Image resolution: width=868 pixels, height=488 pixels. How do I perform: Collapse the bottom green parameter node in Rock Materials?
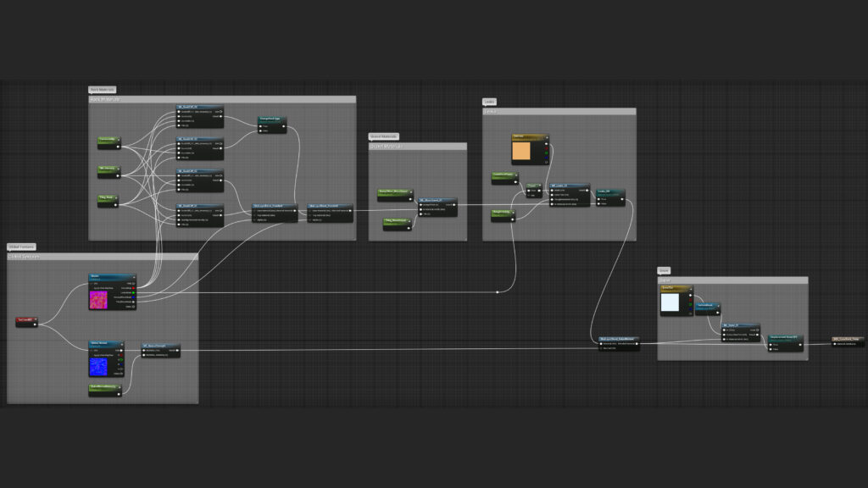click(x=115, y=198)
